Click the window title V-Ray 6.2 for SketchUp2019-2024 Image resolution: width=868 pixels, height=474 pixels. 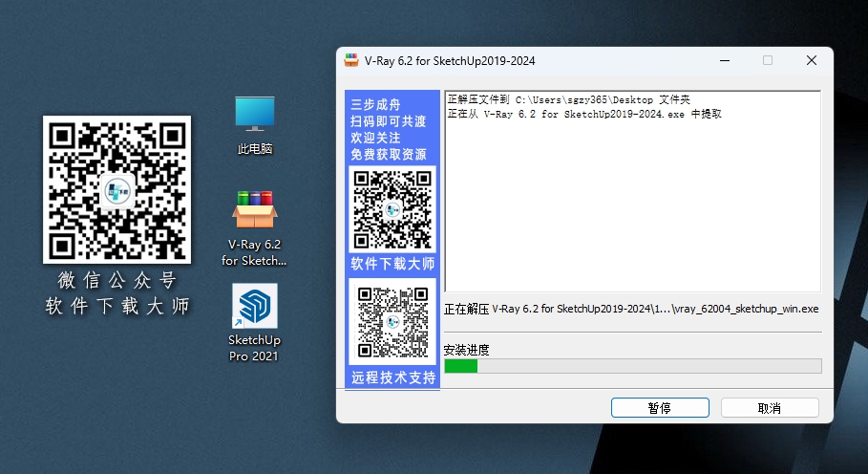450,61
